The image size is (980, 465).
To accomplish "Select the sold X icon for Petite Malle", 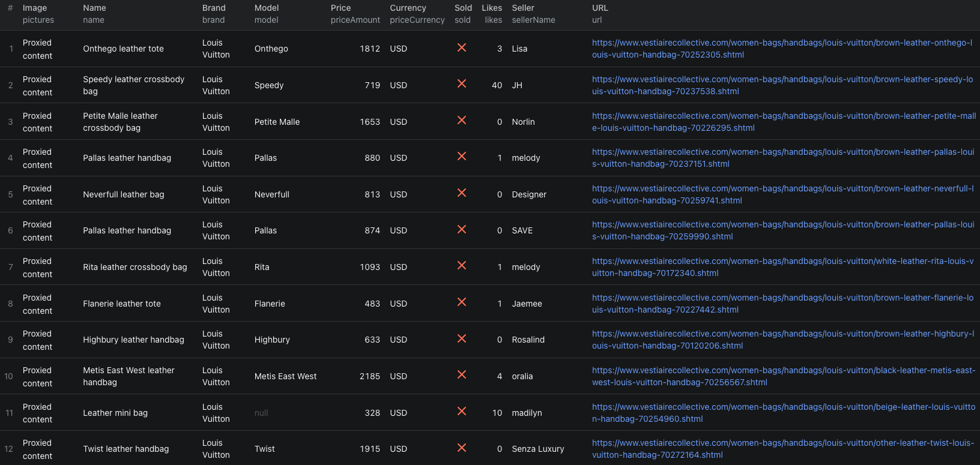I will click(462, 120).
